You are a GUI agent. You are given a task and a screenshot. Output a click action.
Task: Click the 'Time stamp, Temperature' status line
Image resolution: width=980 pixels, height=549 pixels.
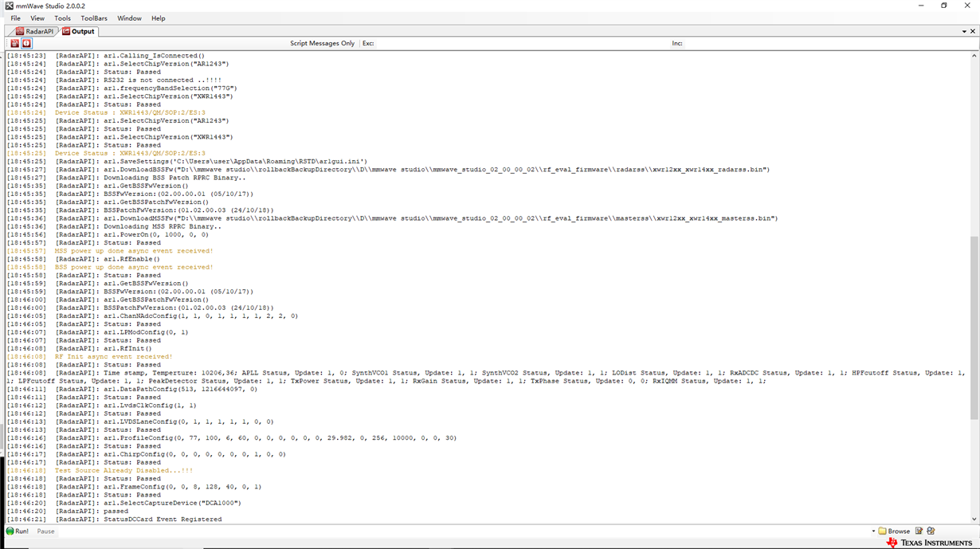tap(486, 376)
